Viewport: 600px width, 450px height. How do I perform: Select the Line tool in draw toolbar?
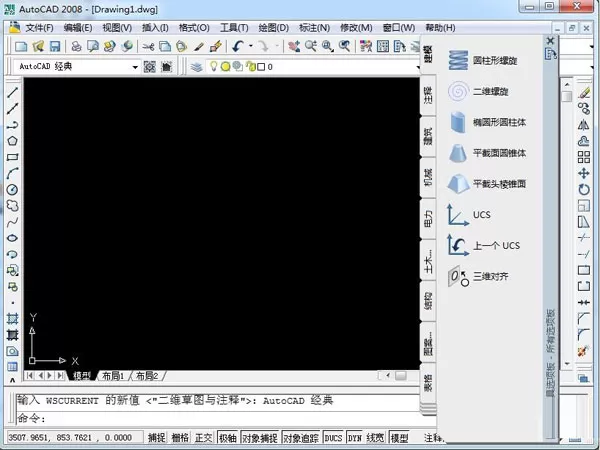coord(12,92)
